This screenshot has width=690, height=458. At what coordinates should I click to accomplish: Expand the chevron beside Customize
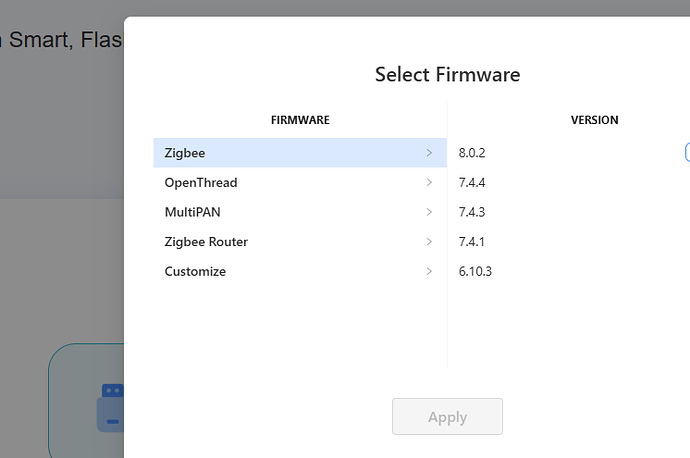[x=429, y=271]
